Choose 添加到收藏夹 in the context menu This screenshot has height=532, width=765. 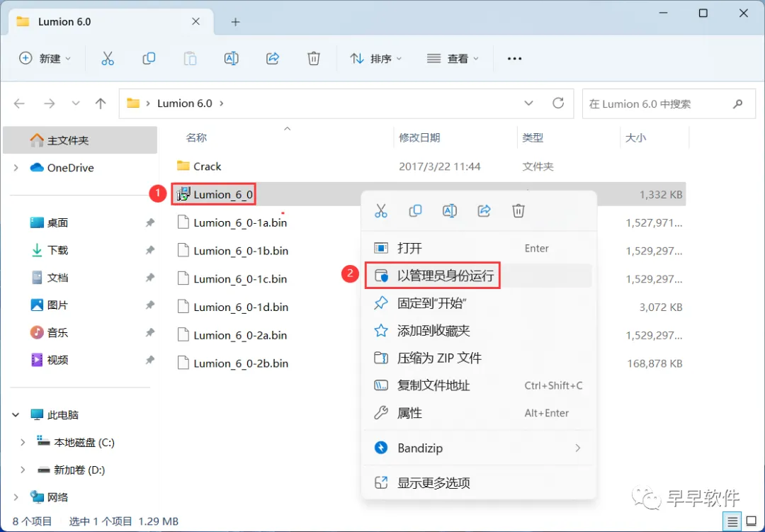[x=479, y=331]
